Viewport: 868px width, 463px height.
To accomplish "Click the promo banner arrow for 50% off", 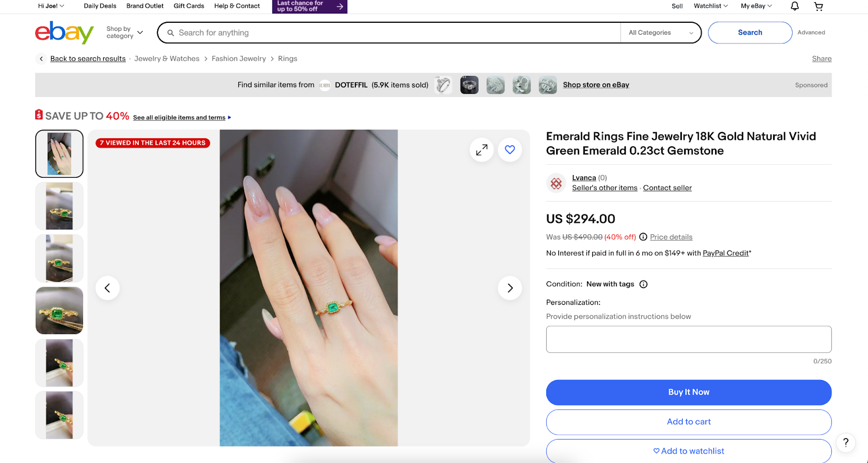I will (x=340, y=7).
